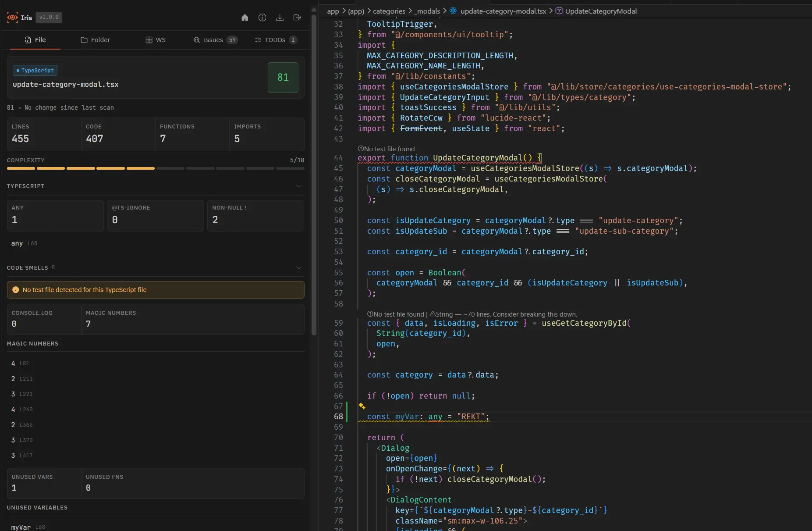Switch to the File tab
This screenshot has height=531, width=812.
click(x=35, y=40)
